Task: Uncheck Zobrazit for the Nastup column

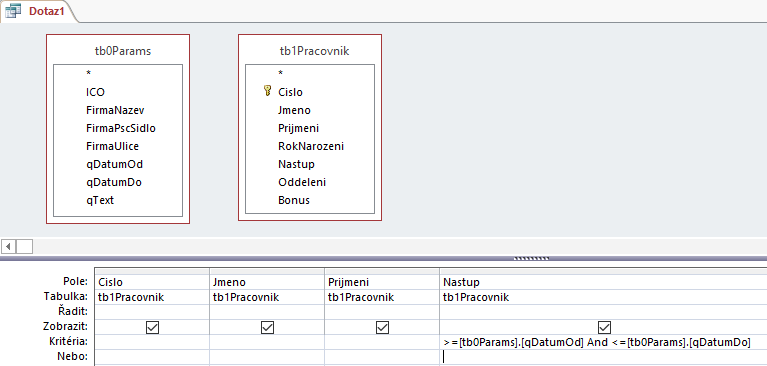Action: click(x=605, y=327)
